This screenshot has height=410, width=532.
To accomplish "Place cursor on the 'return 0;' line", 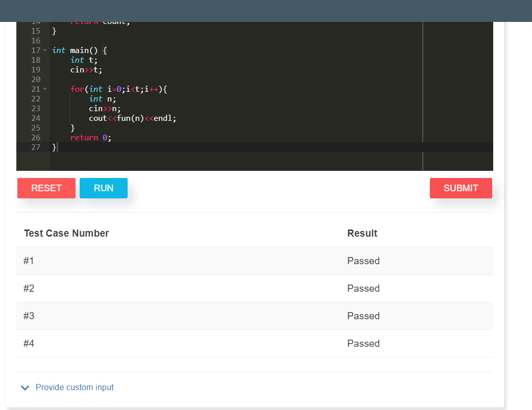I will click(x=90, y=138).
